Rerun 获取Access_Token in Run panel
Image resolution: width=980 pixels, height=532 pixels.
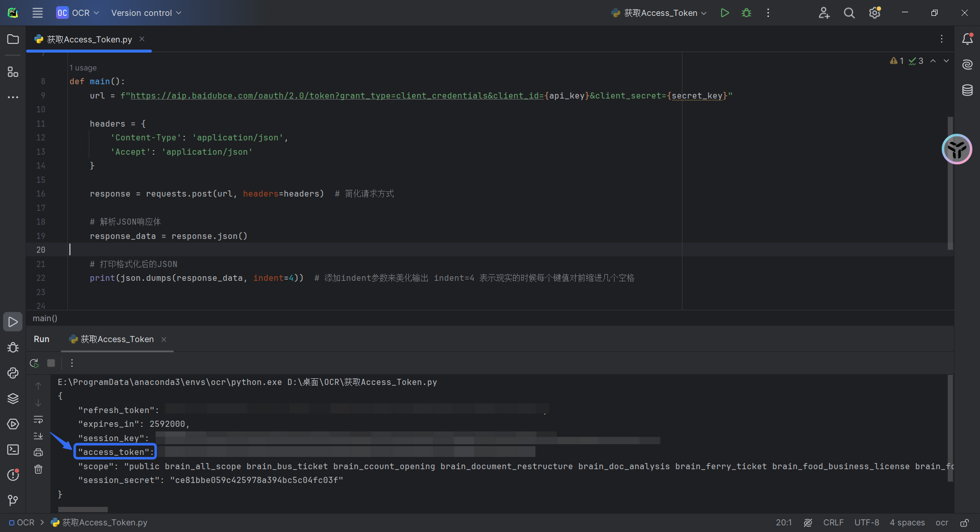(x=34, y=363)
